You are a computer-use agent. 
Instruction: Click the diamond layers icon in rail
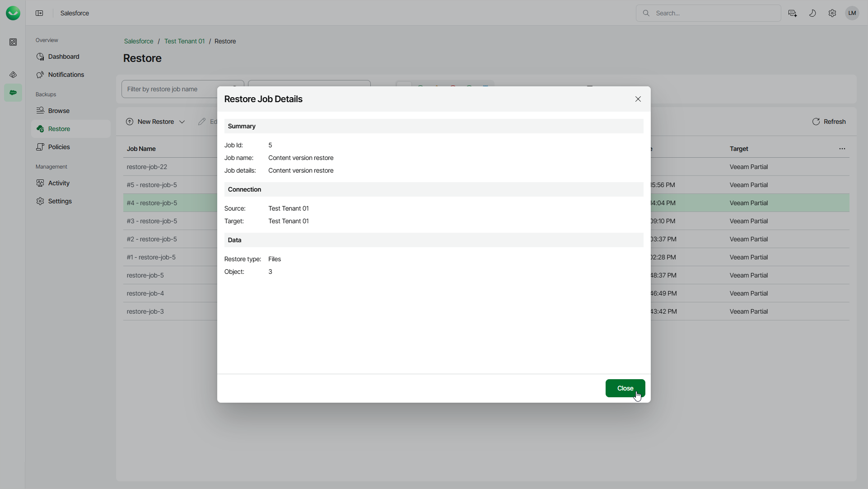[13, 75]
